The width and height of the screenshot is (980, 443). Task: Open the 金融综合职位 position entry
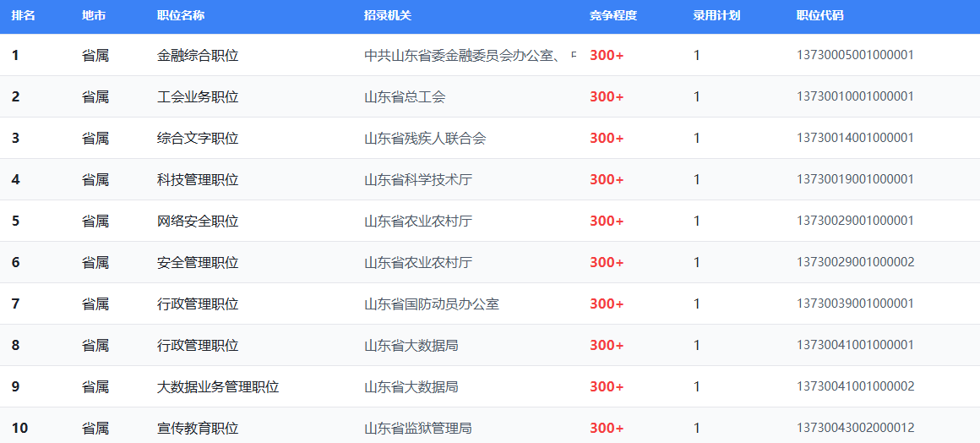click(198, 56)
